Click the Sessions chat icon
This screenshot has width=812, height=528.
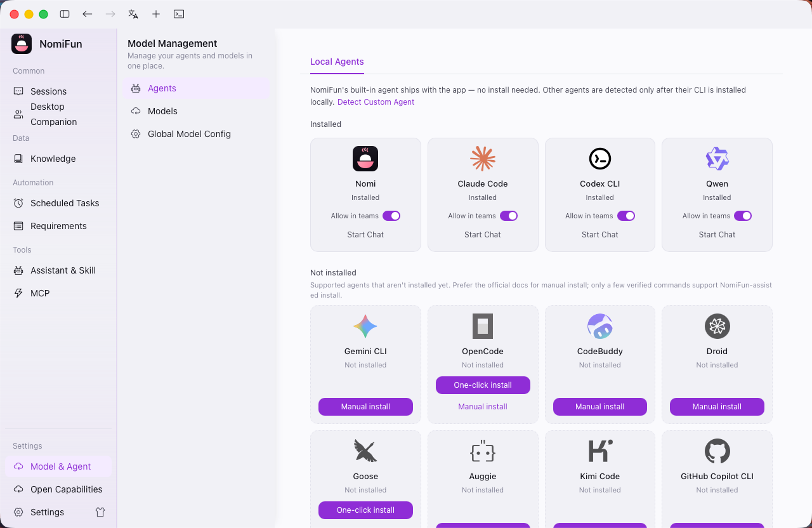(x=18, y=91)
